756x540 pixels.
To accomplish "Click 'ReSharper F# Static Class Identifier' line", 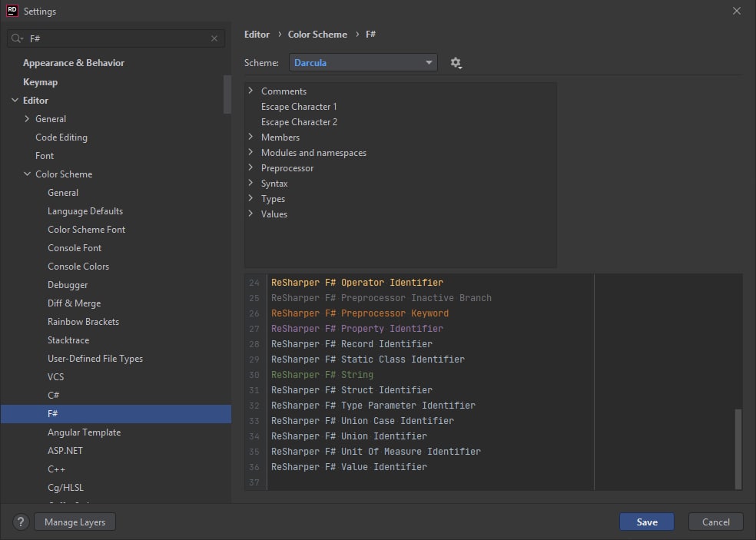I will [368, 359].
